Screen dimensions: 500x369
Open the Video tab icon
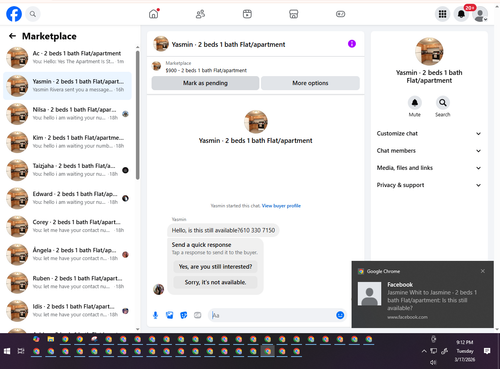(x=247, y=14)
